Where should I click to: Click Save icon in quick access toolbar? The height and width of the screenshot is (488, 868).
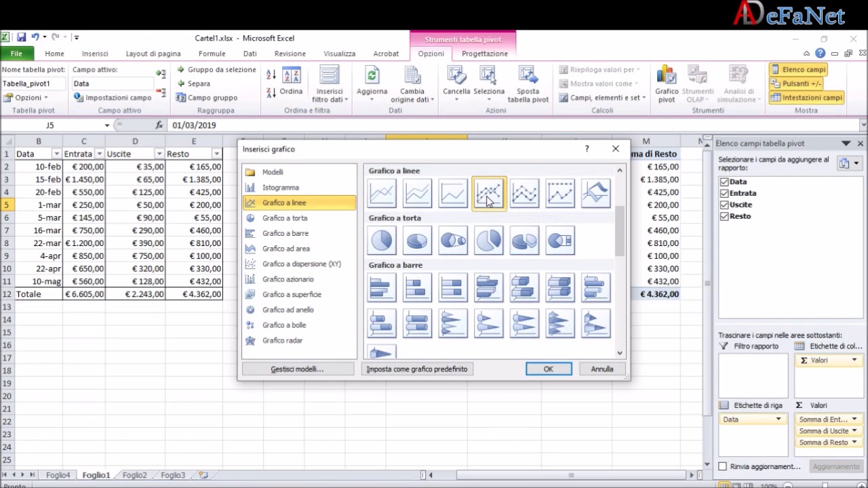click(21, 37)
